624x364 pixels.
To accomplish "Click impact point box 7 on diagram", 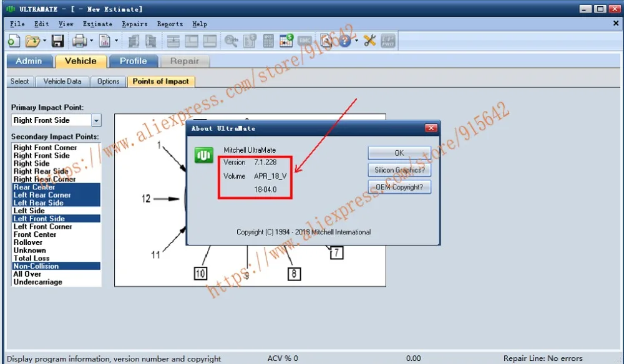I will (x=337, y=252).
